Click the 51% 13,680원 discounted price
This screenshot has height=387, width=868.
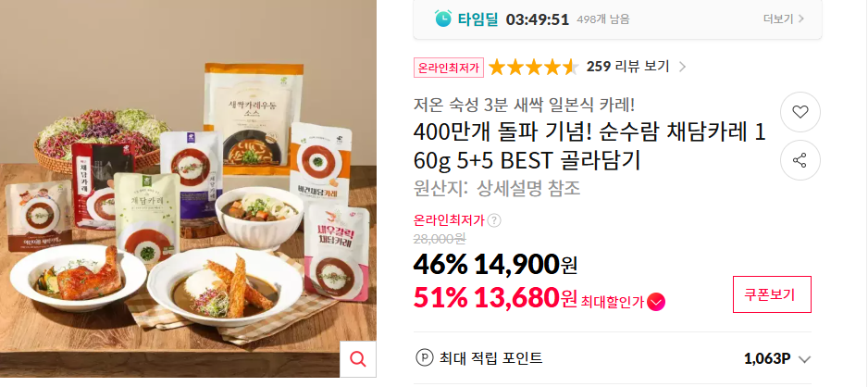[495, 299]
